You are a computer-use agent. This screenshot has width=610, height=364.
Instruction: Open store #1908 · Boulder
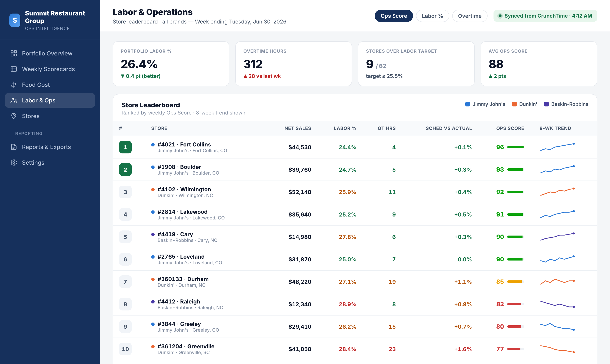179,167
